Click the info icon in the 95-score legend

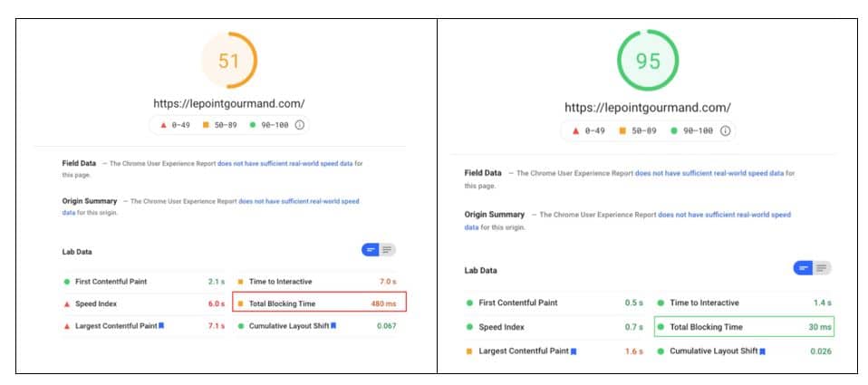[x=725, y=130]
